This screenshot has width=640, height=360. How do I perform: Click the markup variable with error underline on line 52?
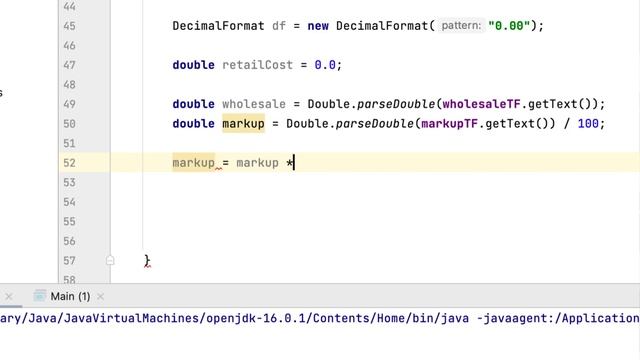(193, 163)
